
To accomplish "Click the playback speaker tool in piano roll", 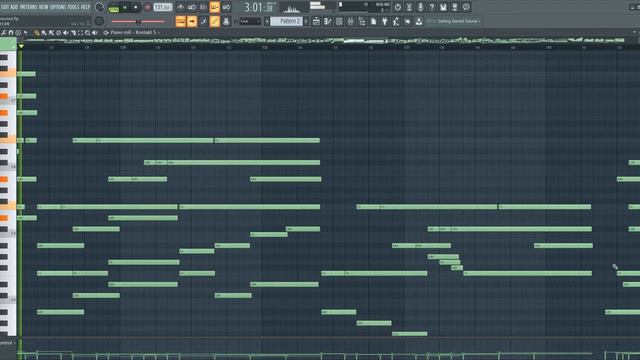I will click(95, 33).
